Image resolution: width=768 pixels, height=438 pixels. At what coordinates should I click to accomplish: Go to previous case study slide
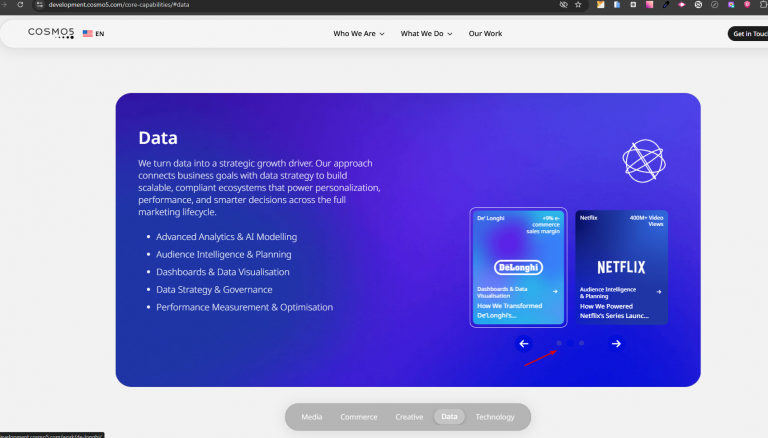[x=524, y=343]
